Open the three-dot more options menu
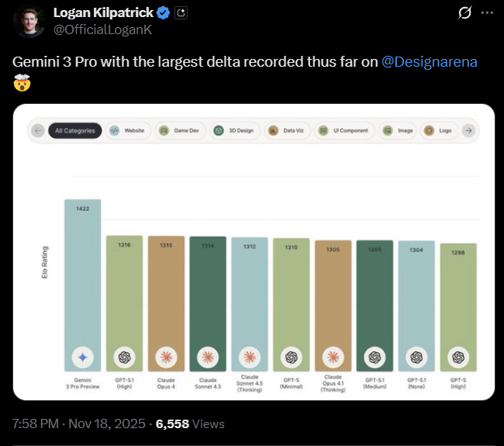The image size is (504, 446). (486, 13)
